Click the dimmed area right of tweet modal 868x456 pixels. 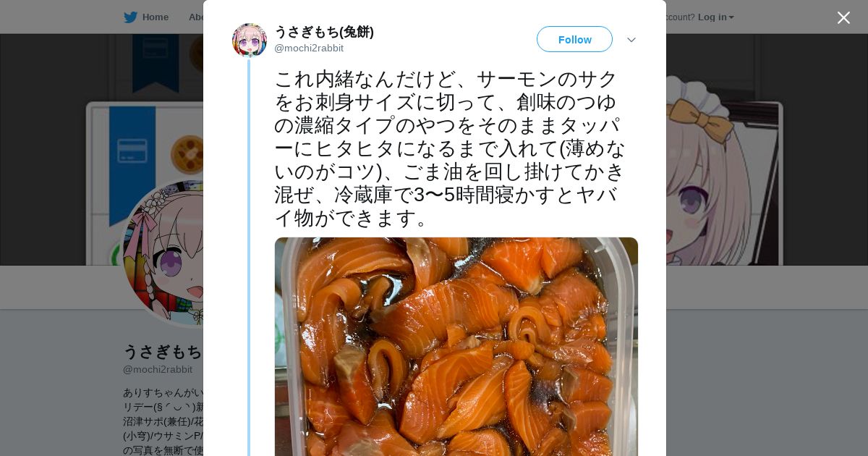767,362
